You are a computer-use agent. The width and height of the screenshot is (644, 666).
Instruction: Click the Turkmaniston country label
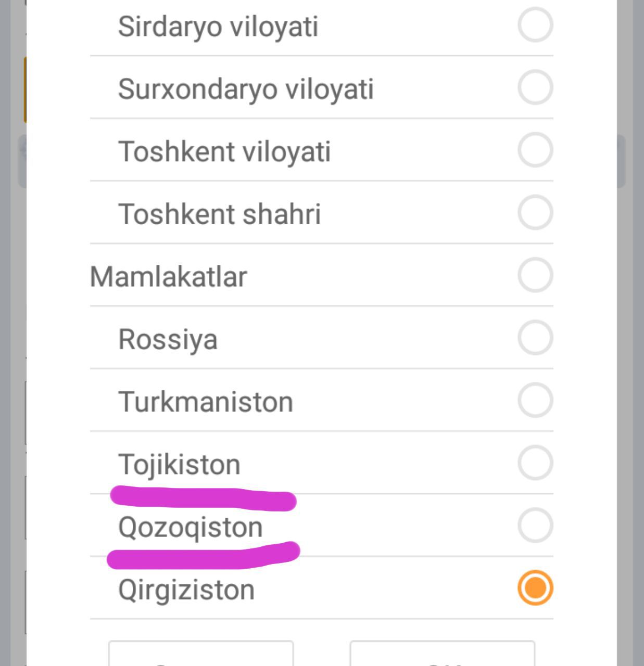[206, 402]
